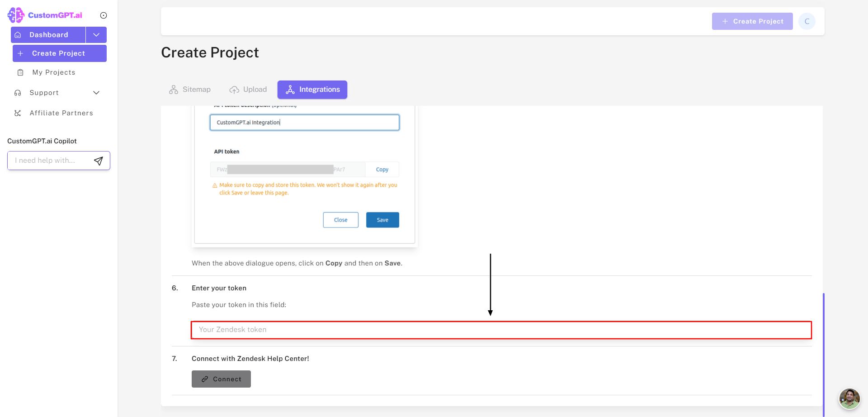Click the Integrations tab icon
This screenshot has height=417, width=868.
coord(290,90)
